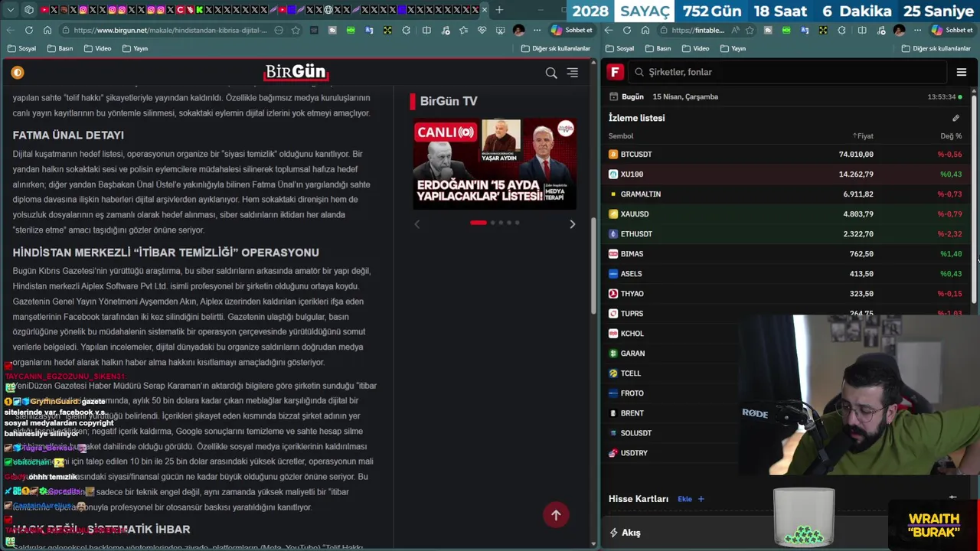Open Diğer sık kullanılanlar folder in Fintables window
The height and width of the screenshot is (551, 980).
[x=936, y=48]
